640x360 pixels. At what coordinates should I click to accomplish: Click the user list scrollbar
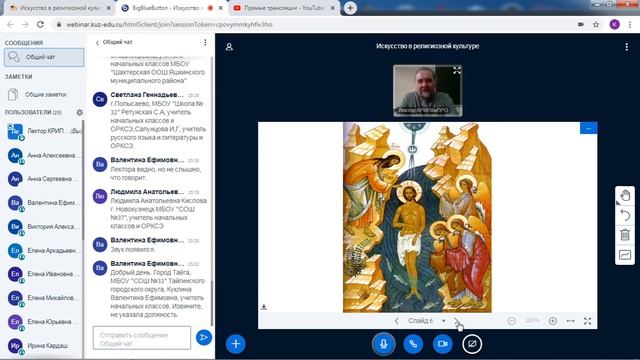pyautogui.click(x=83, y=180)
